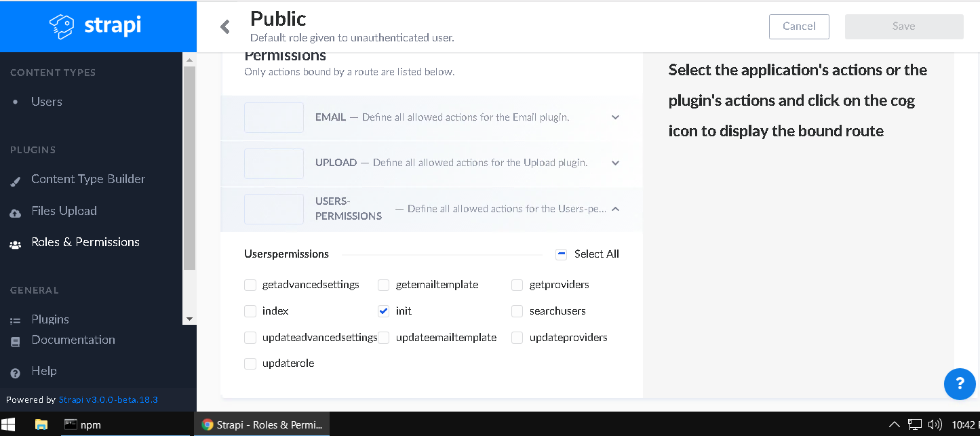Select the Content Type Builder wrench icon
Viewport: 980px width, 436px height.
click(x=16, y=179)
